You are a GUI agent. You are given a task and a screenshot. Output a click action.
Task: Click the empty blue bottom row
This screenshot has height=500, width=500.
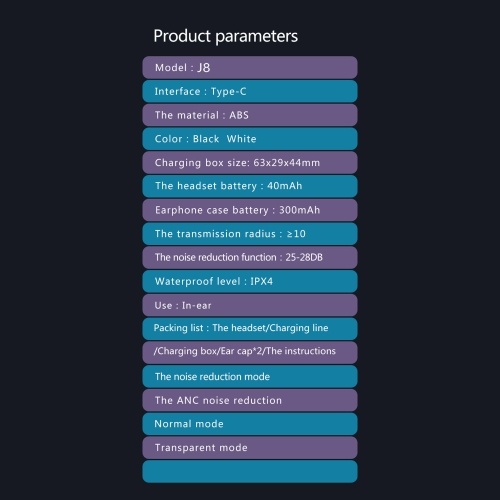click(x=250, y=471)
